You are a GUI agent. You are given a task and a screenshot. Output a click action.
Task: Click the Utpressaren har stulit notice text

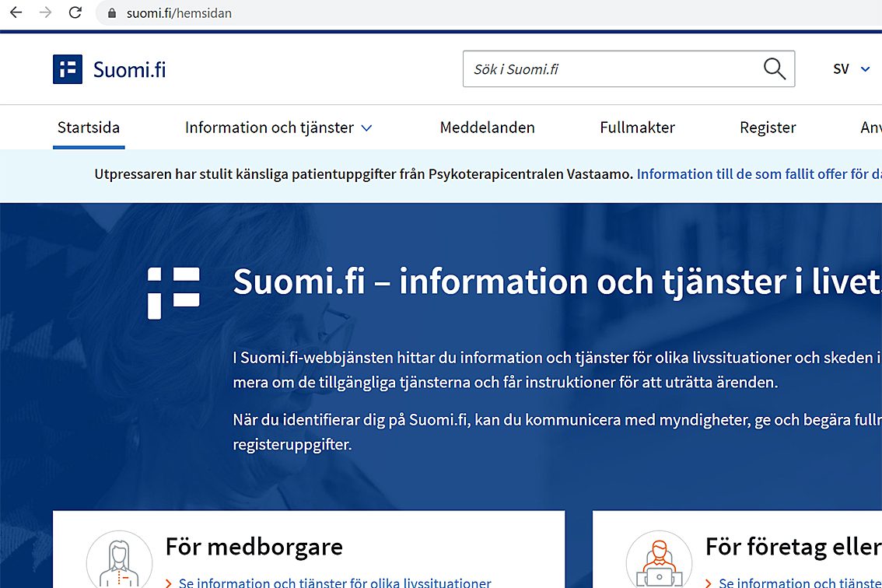[363, 174]
